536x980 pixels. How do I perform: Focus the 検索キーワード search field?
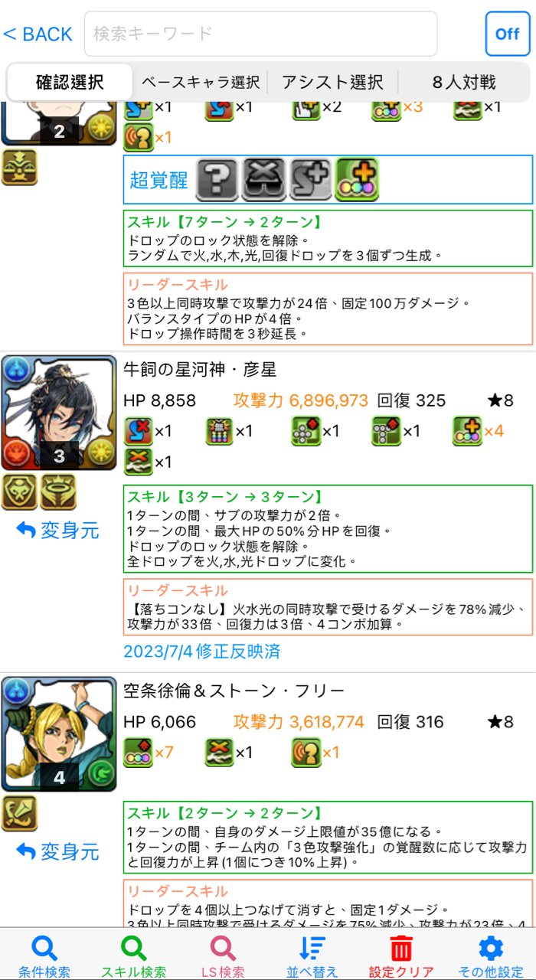260,34
